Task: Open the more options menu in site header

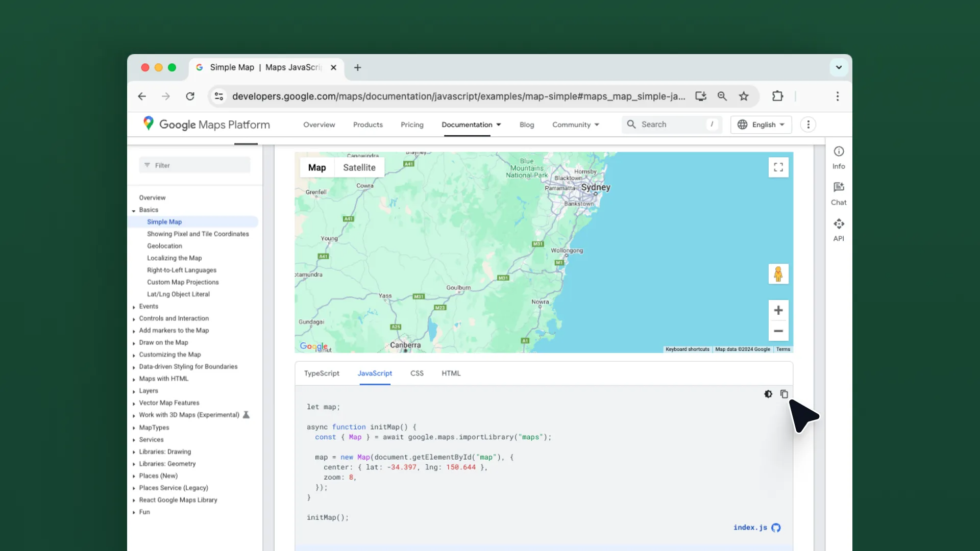Action: (x=808, y=124)
